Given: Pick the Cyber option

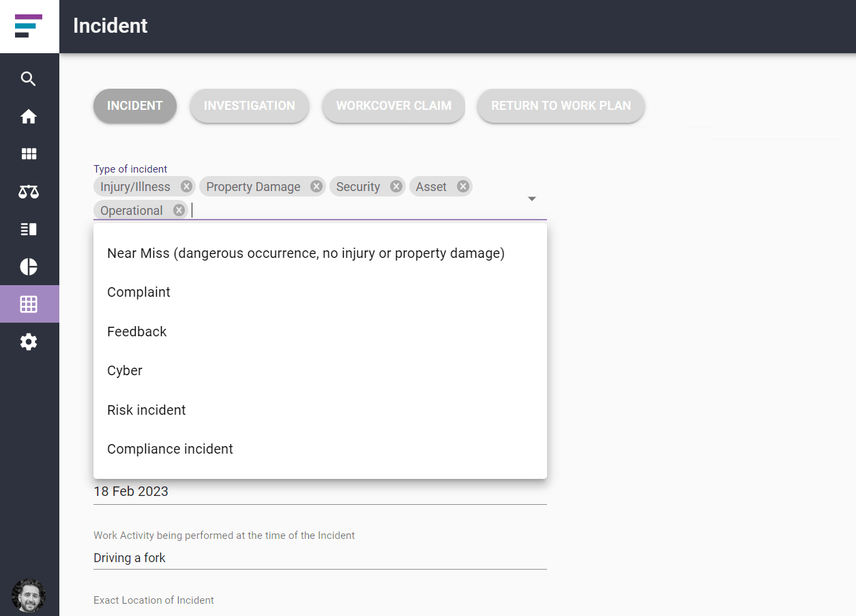Looking at the screenshot, I should point(320,370).
